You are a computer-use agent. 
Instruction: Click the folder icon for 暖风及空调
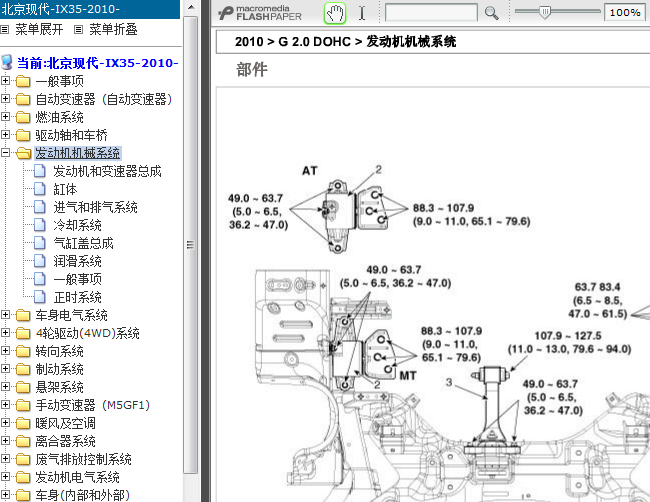coord(23,423)
